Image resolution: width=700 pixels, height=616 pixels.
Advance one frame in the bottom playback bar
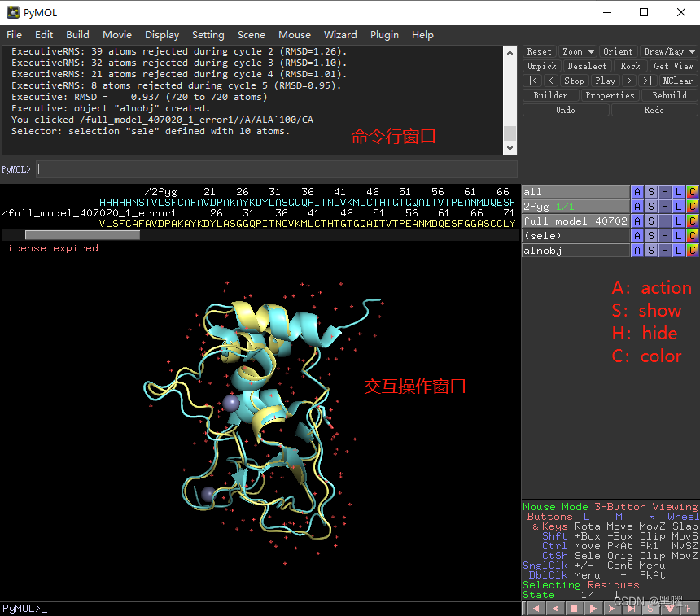[x=612, y=609]
